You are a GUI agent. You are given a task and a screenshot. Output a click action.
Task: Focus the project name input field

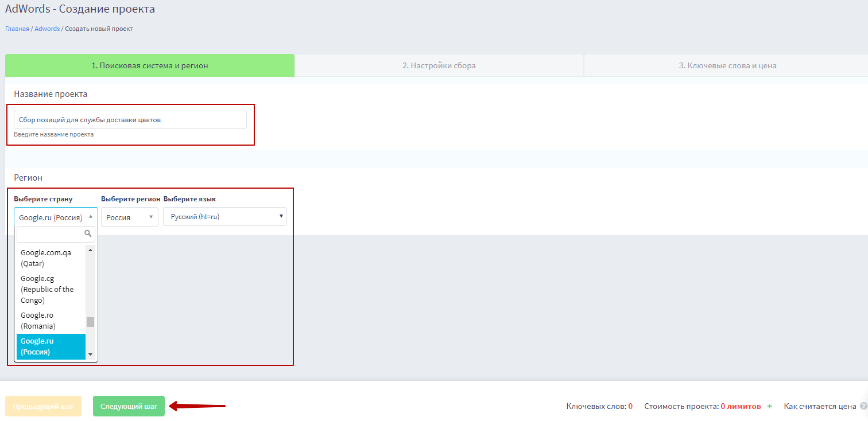(130, 120)
